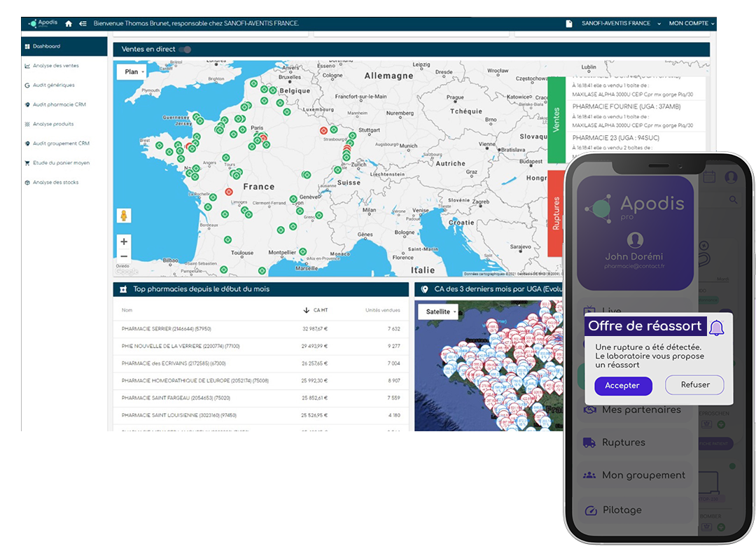
Task: Click the home icon in top bar
Action: click(x=69, y=24)
